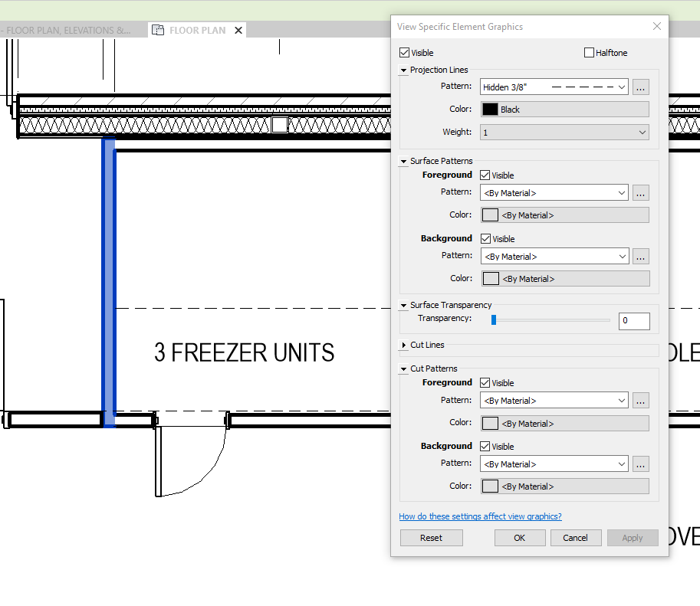Click the document icon on FLOOR PLAN tab

click(158, 30)
